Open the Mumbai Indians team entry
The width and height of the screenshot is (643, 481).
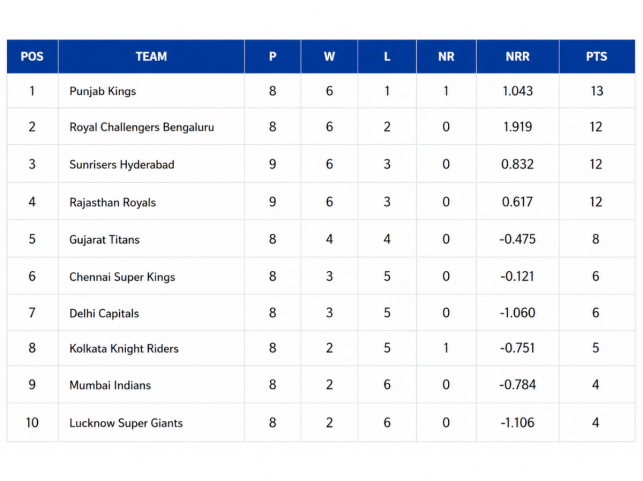pyautogui.click(x=108, y=385)
